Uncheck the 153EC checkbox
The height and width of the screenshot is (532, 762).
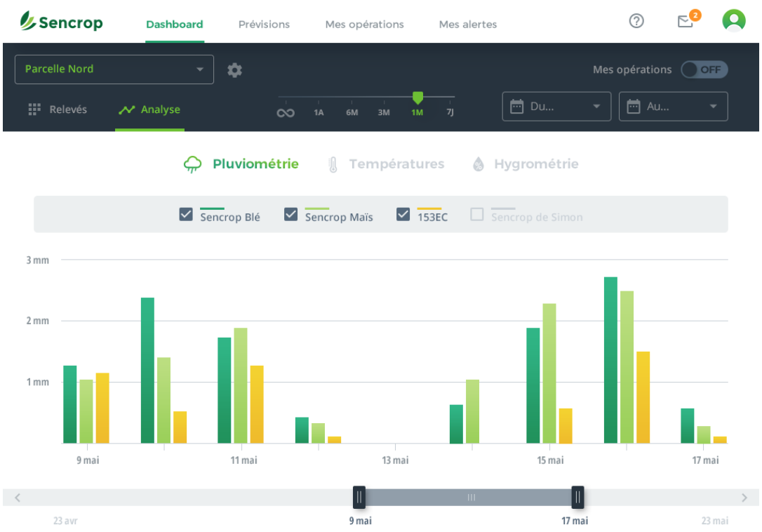pyautogui.click(x=403, y=215)
